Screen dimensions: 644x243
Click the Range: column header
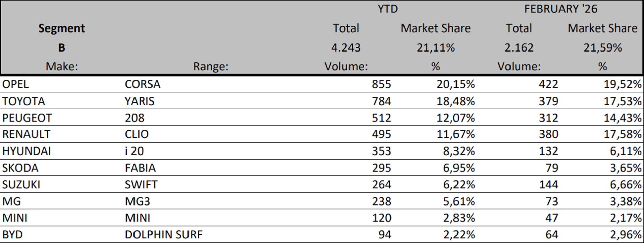coord(210,66)
